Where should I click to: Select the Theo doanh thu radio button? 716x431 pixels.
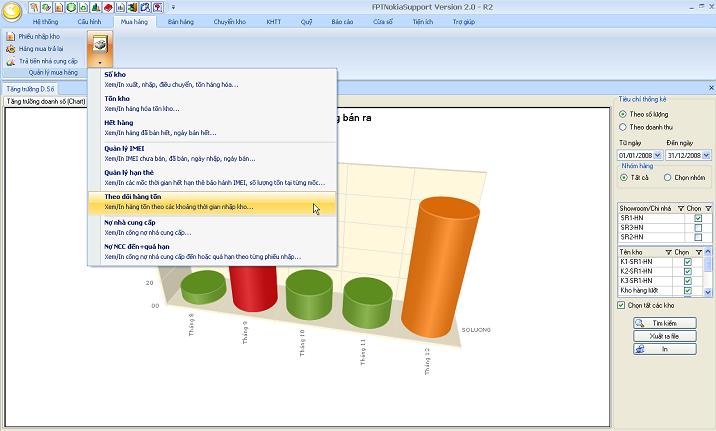(x=622, y=127)
